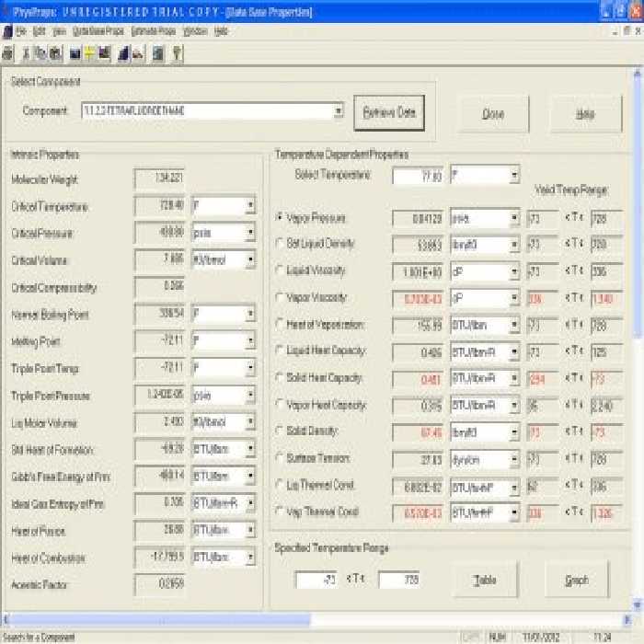Click the Close button beside Retrieve Data
This screenshot has height=644, width=644.
click(493, 113)
